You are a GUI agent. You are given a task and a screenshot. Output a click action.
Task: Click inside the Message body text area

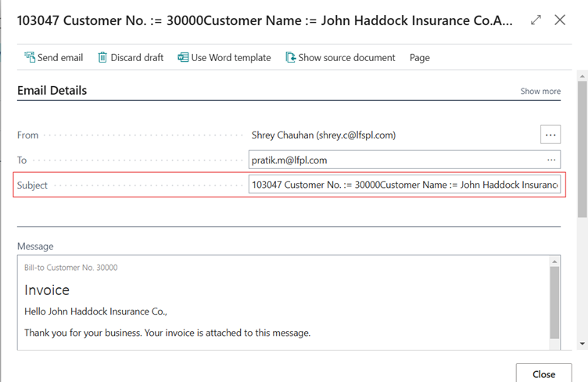pos(283,302)
